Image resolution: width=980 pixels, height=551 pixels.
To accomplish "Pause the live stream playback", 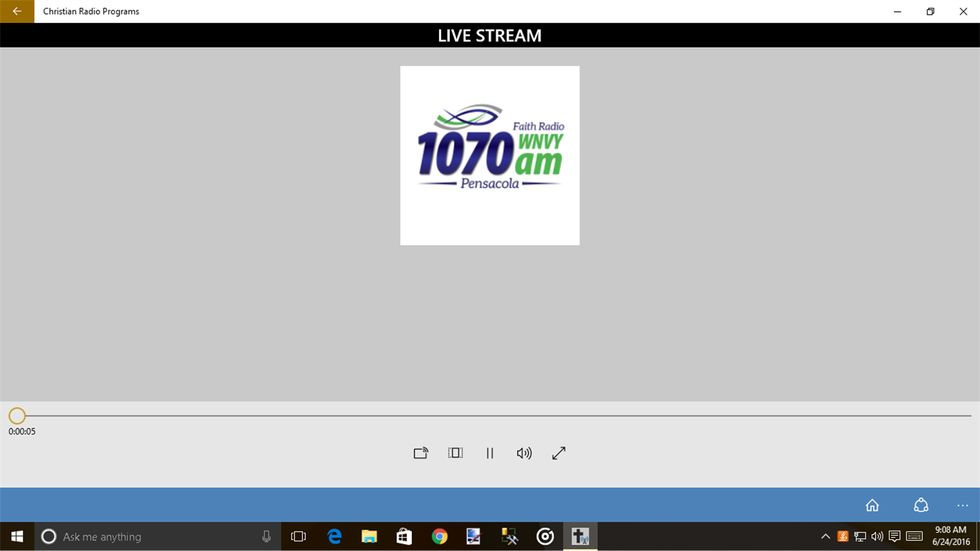I will [490, 452].
